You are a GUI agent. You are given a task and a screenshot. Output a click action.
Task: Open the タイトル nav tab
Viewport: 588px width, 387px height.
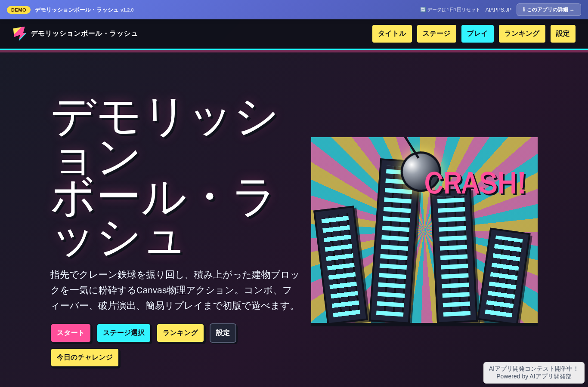pos(392,34)
